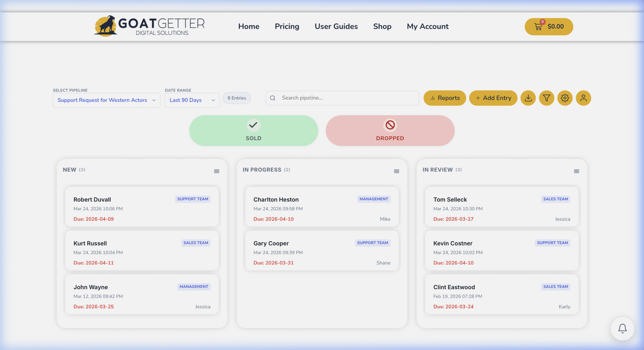Click the IN REVIEW column header title
Image resolution: width=644 pixels, height=350 pixels.
click(437, 170)
